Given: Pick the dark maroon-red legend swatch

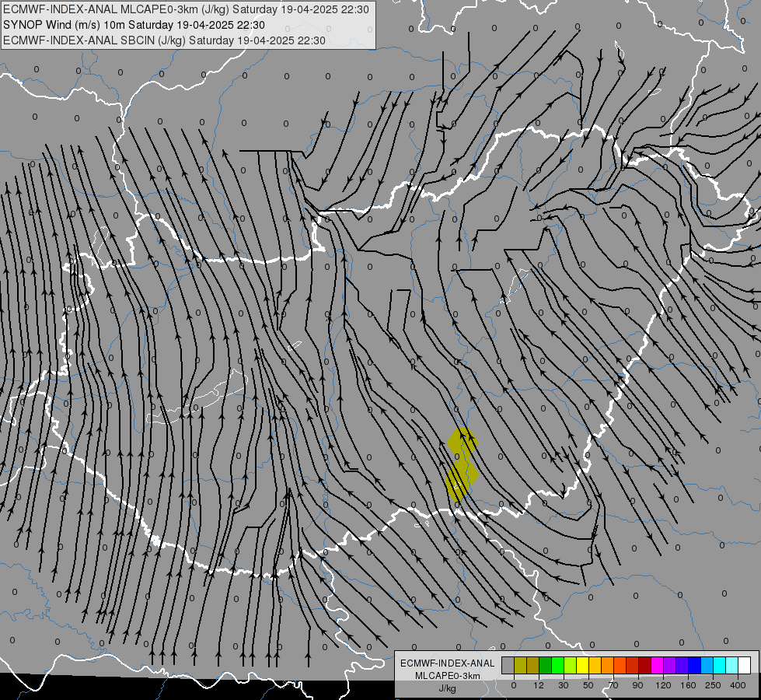Looking at the screenshot, I should (x=645, y=665).
